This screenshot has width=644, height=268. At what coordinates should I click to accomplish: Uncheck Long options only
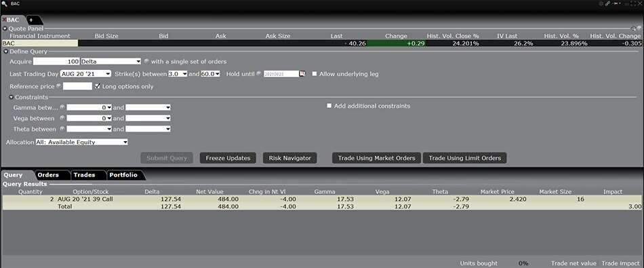tap(98, 86)
